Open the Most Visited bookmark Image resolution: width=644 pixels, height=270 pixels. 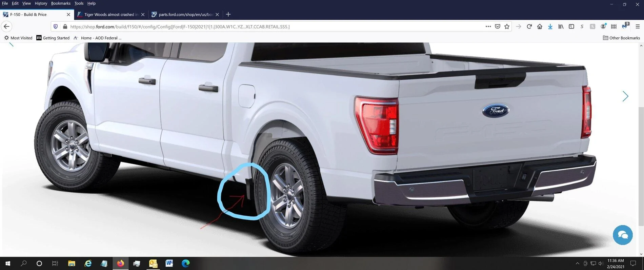[18, 38]
